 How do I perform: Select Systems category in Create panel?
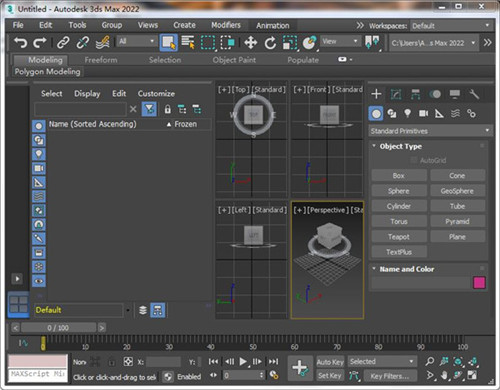click(471, 114)
